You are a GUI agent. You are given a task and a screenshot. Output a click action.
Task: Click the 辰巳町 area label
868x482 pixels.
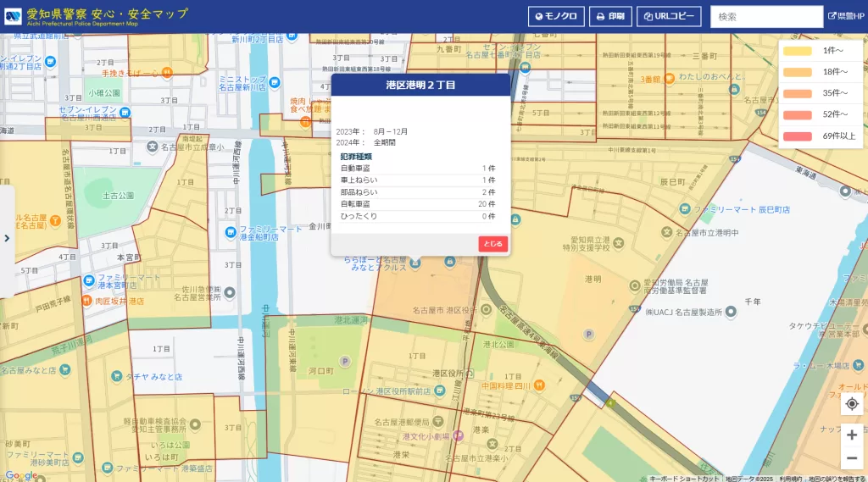[672, 181]
